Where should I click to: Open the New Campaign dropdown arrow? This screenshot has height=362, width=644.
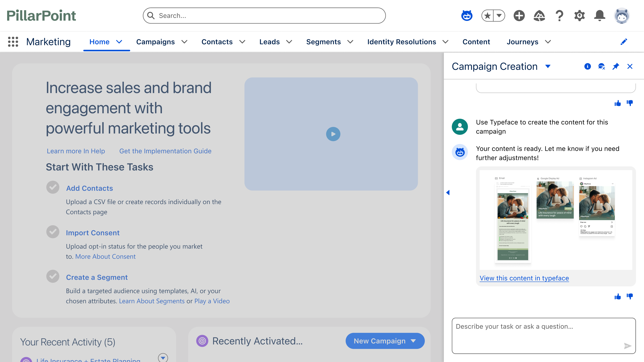pyautogui.click(x=413, y=341)
